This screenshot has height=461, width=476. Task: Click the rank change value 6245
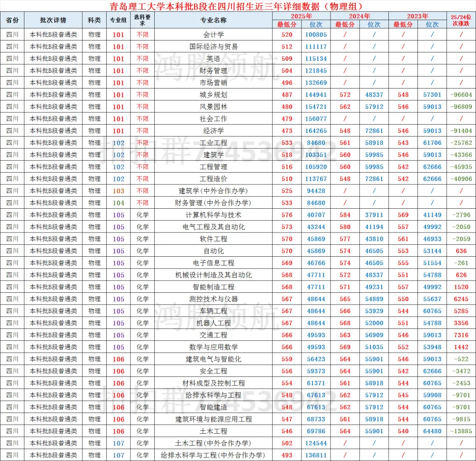point(461,299)
